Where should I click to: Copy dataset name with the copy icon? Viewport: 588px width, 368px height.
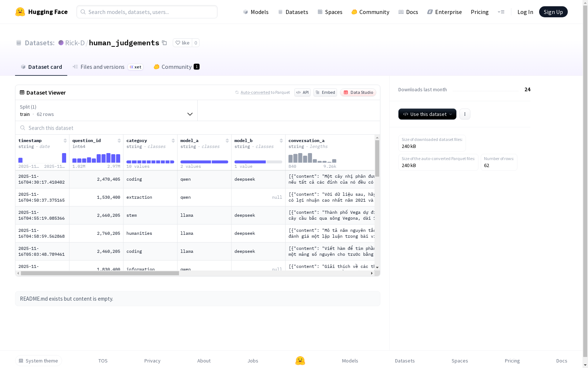[x=164, y=43]
